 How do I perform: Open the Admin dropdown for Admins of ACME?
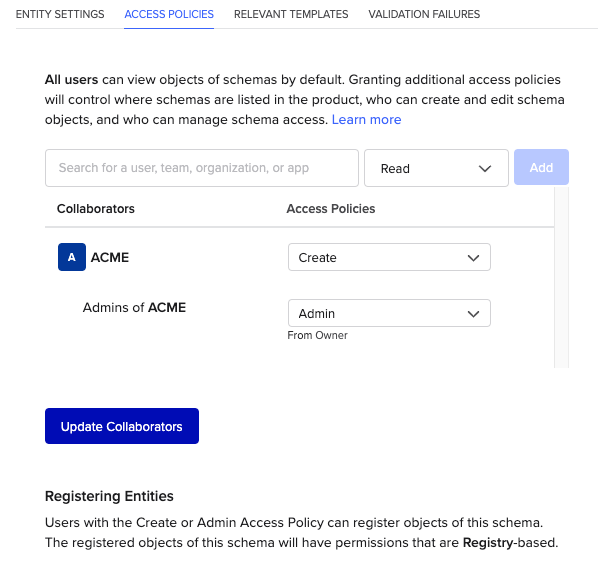pyautogui.click(x=389, y=313)
